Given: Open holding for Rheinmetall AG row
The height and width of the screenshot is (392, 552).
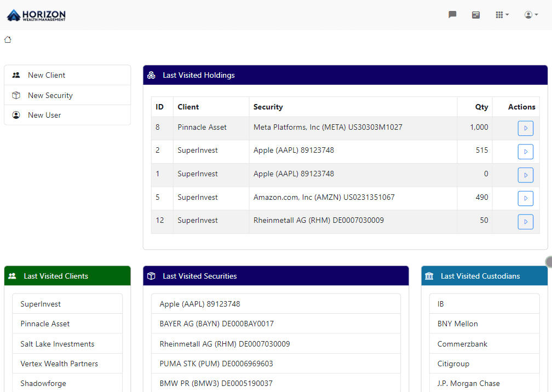Looking at the screenshot, I should [x=525, y=222].
